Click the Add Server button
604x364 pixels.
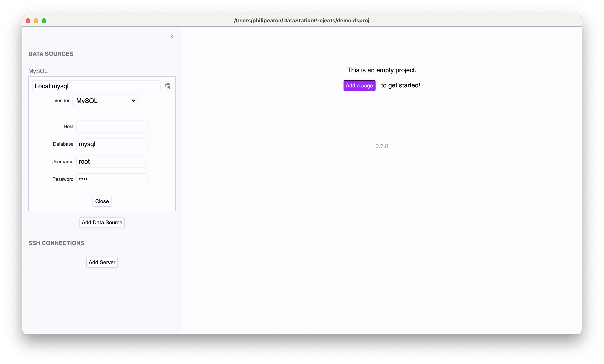pos(102,262)
